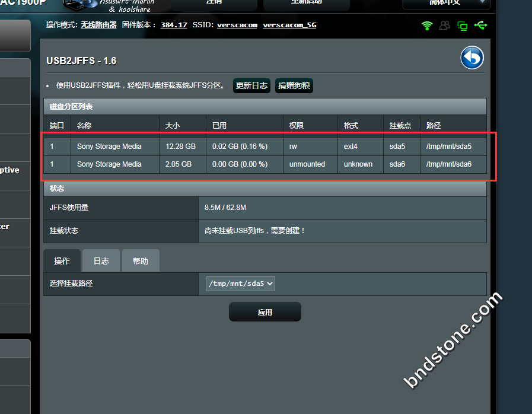Viewport: 532px width, 414px height.
Task: Click the verscacom SSID link
Action: pyautogui.click(x=237, y=25)
